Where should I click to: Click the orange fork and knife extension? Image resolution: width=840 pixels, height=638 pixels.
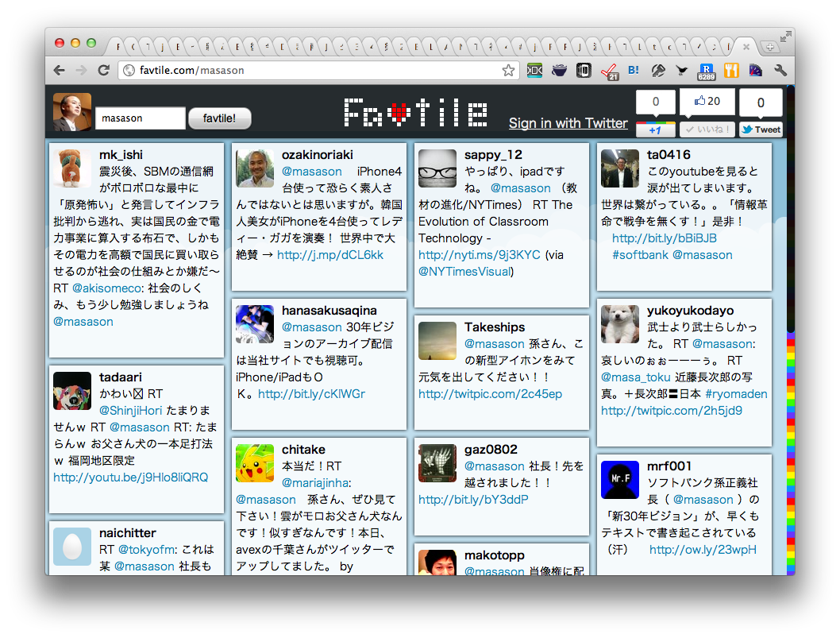[x=731, y=70]
